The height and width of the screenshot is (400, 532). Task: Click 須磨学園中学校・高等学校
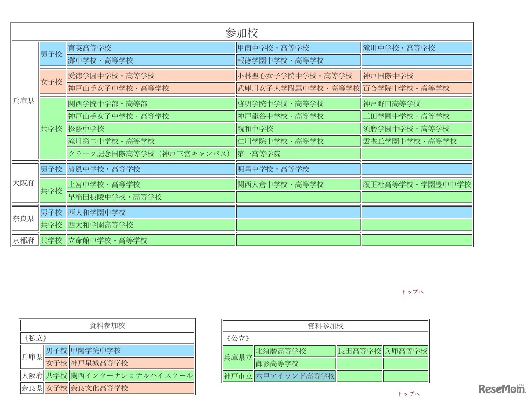tap(417, 129)
